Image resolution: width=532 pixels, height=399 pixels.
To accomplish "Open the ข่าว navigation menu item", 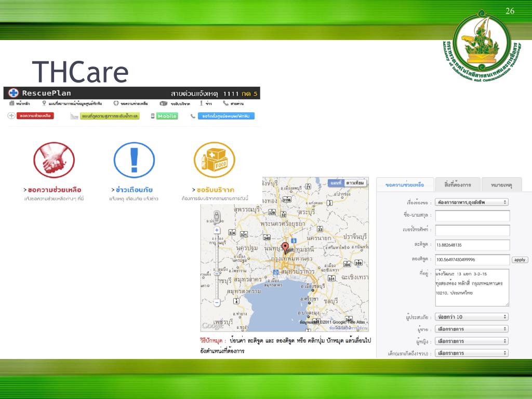I will coord(208,103).
